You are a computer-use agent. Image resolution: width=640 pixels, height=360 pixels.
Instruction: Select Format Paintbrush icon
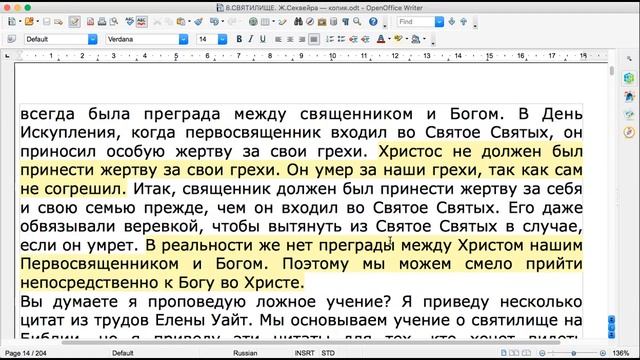click(x=199, y=22)
